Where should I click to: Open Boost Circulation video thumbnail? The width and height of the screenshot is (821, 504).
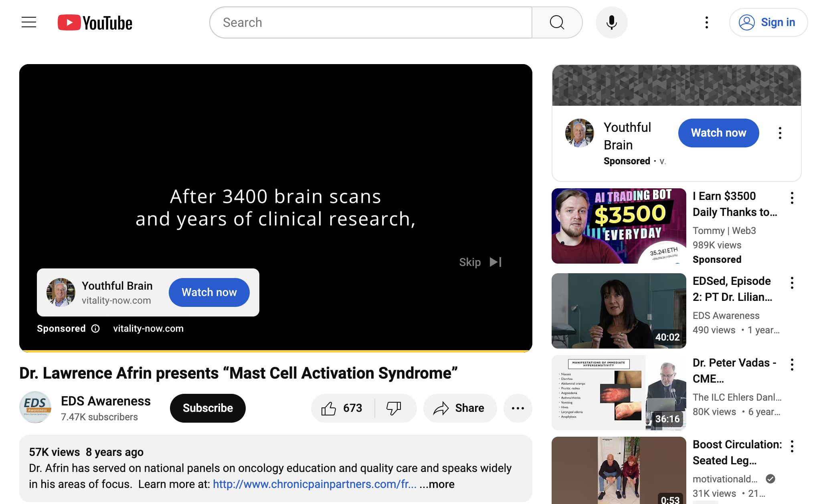(x=619, y=470)
